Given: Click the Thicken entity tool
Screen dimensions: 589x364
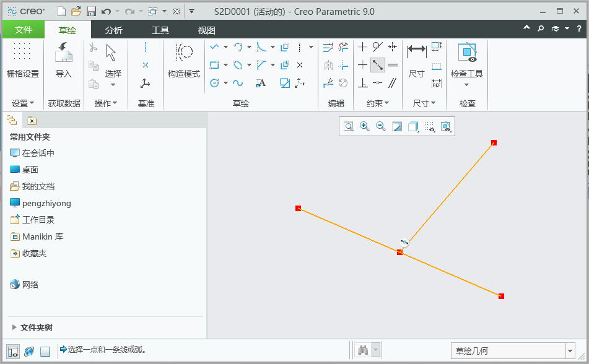Looking at the screenshot, I should pyautogui.click(x=285, y=65).
